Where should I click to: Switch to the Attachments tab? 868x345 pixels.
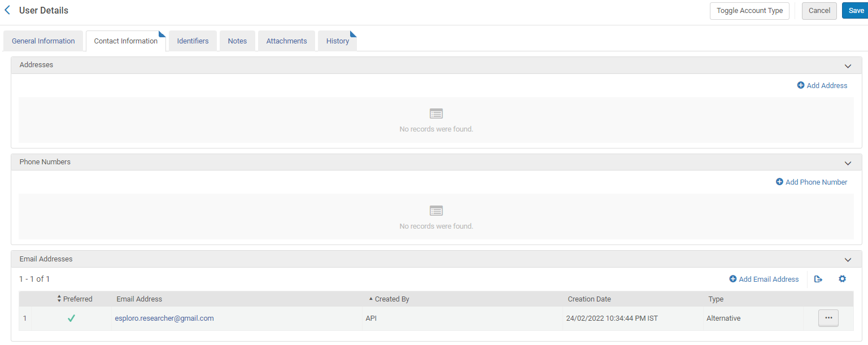click(x=286, y=41)
